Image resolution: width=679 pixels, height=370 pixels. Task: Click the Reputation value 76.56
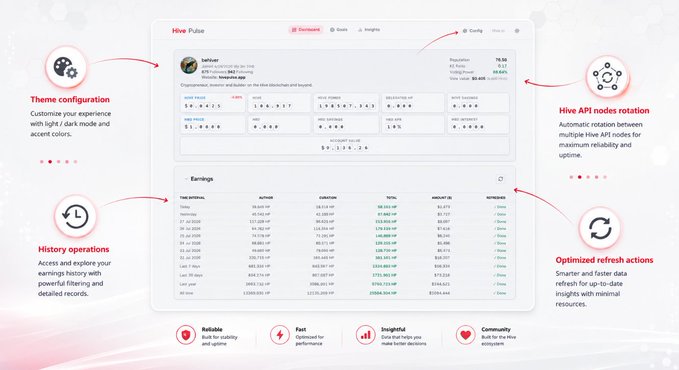pyautogui.click(x=501, y=60)
